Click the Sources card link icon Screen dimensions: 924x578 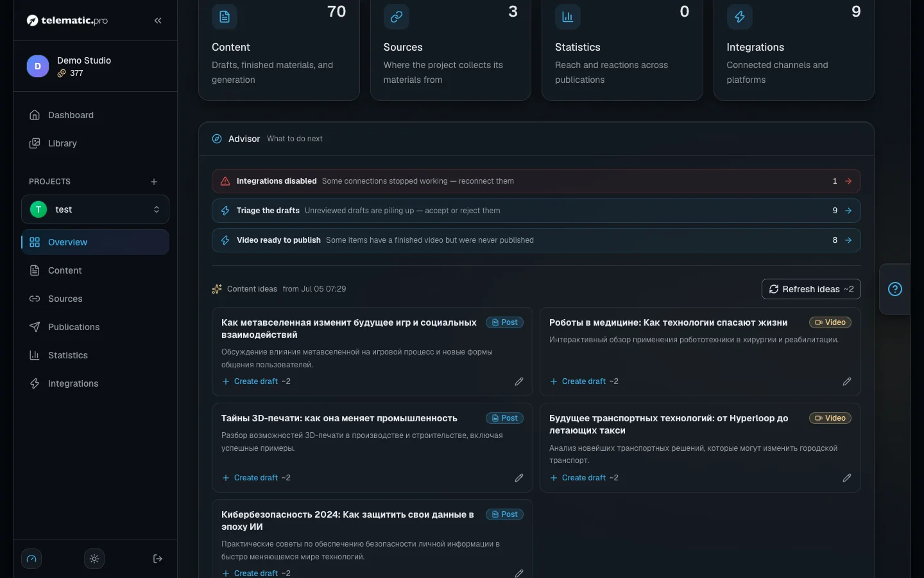(x=397, y=17)
